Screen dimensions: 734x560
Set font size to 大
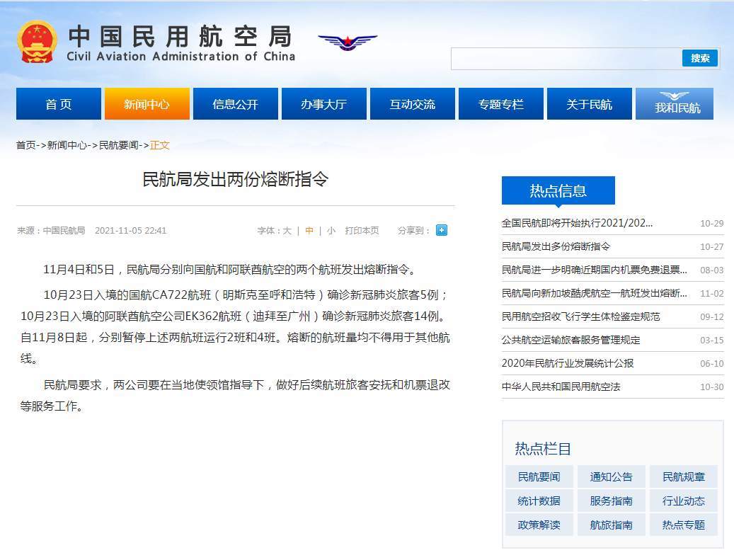point(287,231)
